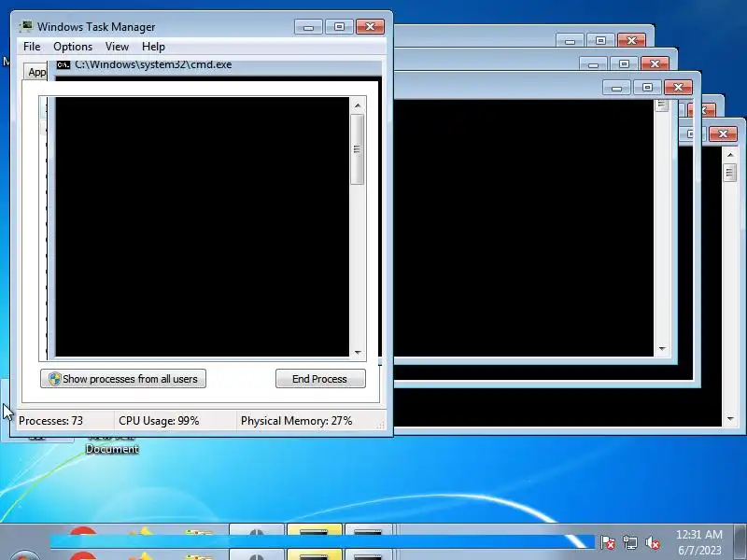Click the process list scrollbar down arrow

point(358,353)
